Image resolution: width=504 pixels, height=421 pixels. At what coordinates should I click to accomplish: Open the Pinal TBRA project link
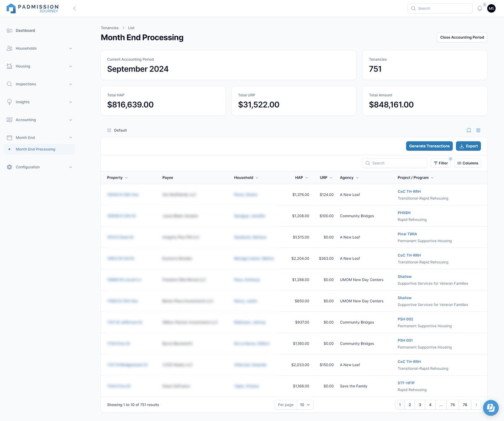pyautogui.click(x=407, y=234)
